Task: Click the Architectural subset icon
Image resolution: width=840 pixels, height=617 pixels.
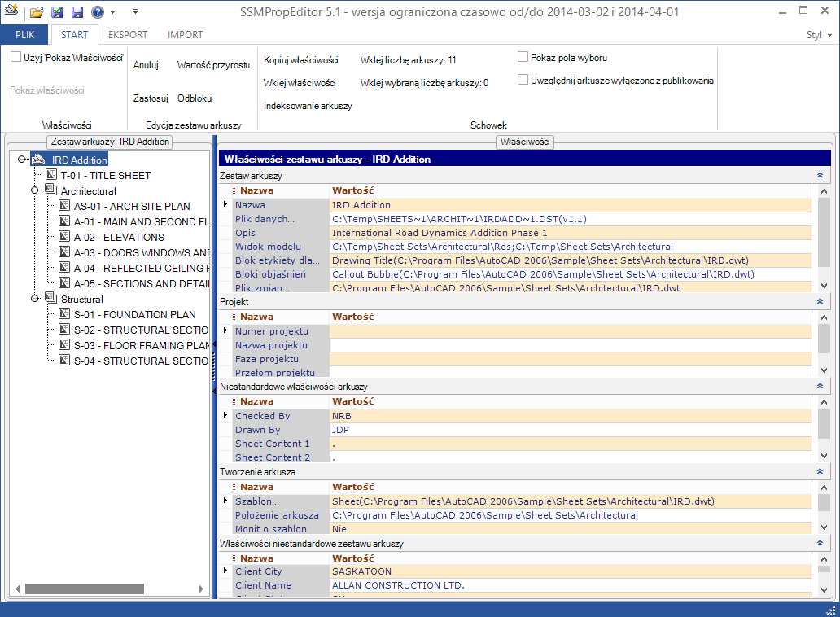Action: (51, 190)
